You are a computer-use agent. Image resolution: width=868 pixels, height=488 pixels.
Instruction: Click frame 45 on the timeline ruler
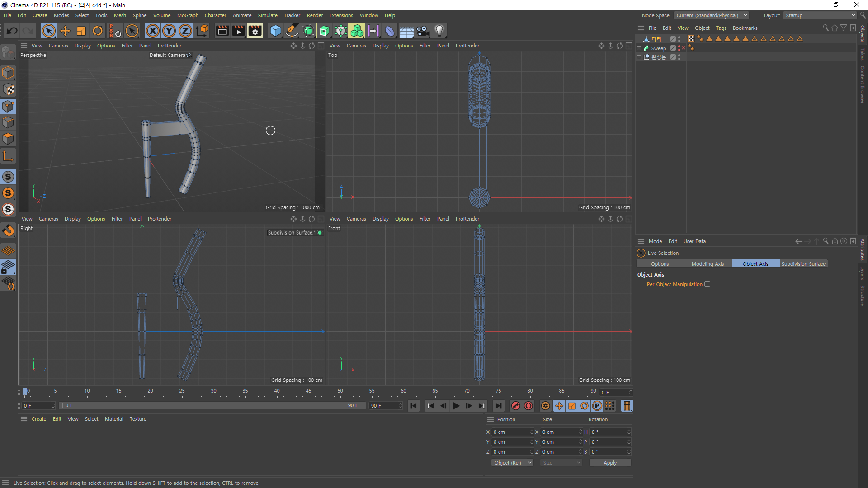tap(308, 391)
